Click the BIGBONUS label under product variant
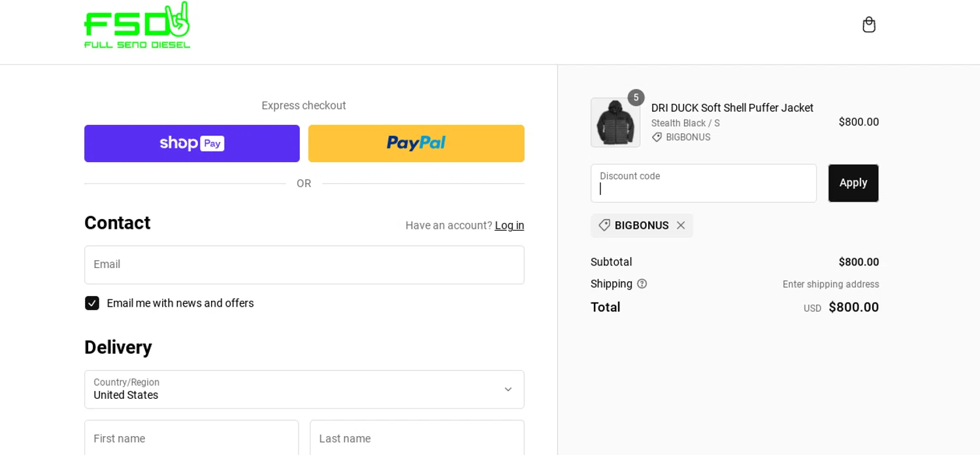980x455 pixels. point(688,137)
